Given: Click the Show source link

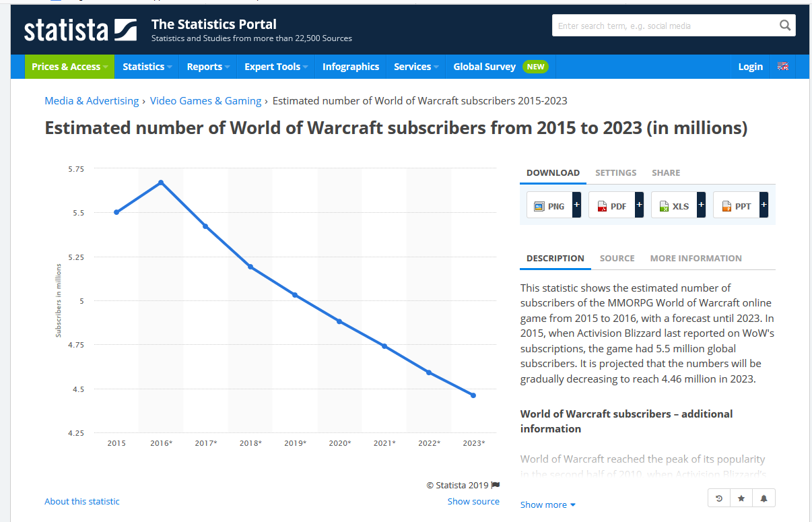Looking at the screenshot, I should coord(473,501).
